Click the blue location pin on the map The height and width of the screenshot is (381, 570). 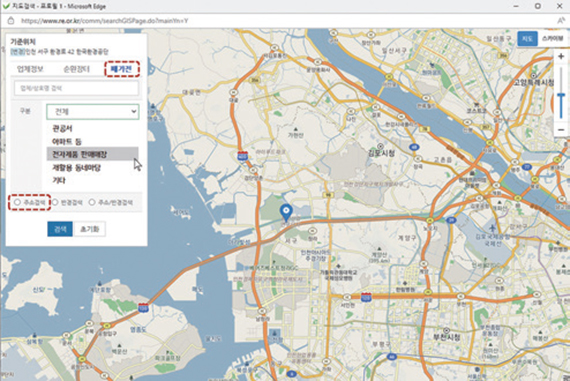pos(286,212)
